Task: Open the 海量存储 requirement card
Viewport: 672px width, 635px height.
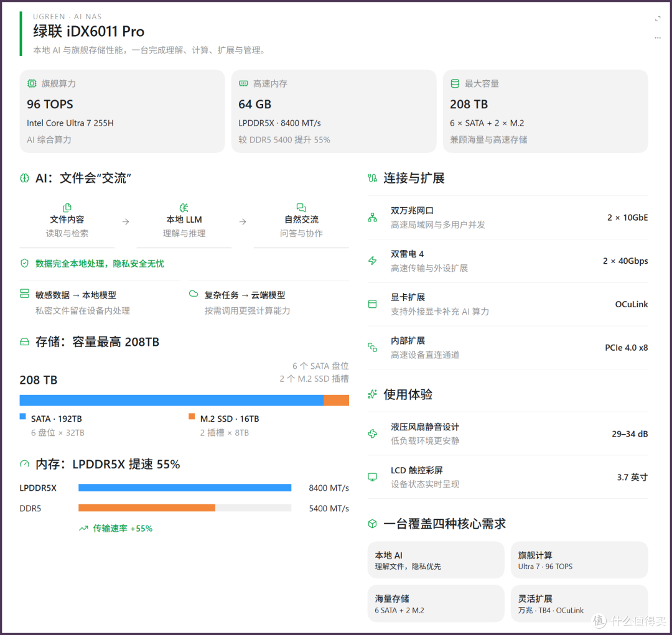Action: 436,603
